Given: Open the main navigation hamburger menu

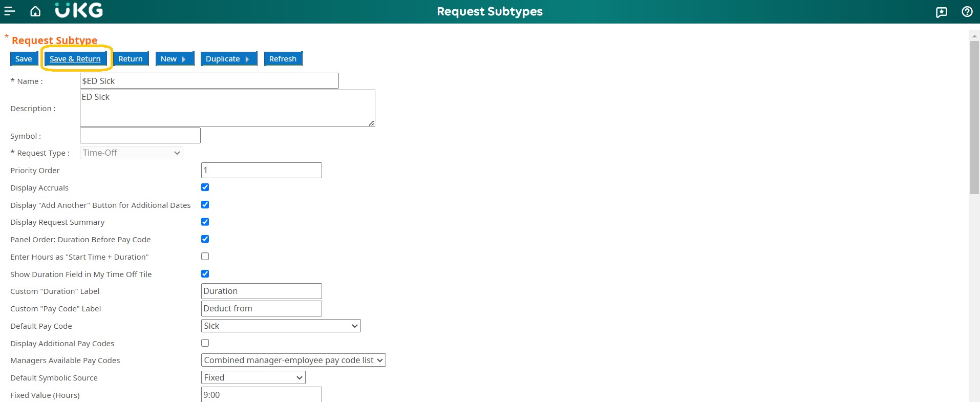Looking at the screenshot, I should pos(10,11).
